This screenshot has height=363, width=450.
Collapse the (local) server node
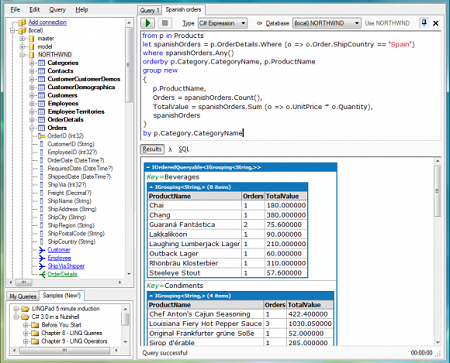[13, 31]
